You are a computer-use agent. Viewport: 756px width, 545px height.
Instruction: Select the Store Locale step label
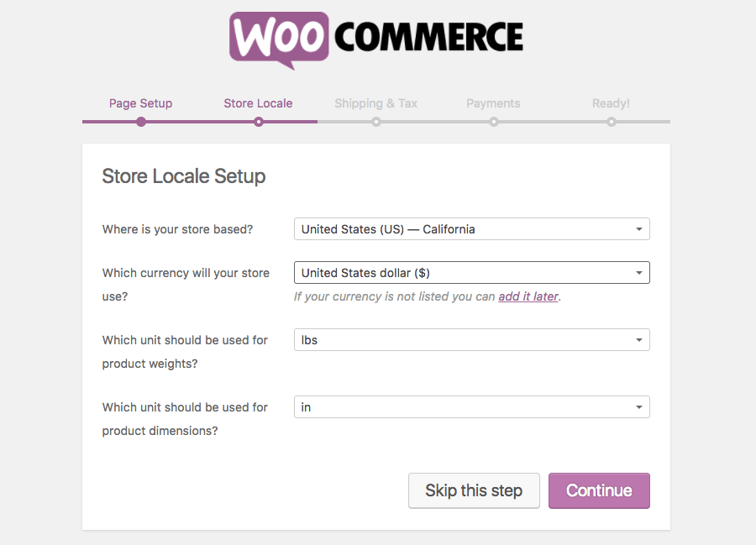[258, 103]
